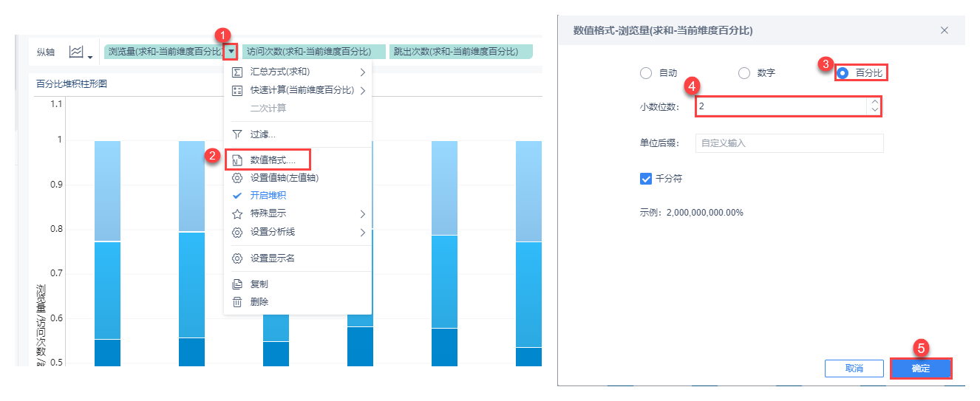Click the 单位后缀 input field
This screenshot has width=980, height=401.
(x=789, y=143)
